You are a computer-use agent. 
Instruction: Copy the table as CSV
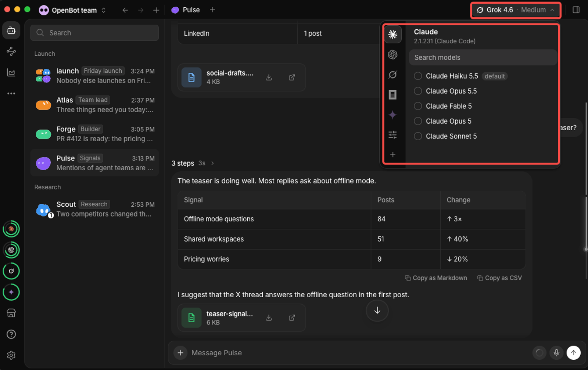pos(499,278)
